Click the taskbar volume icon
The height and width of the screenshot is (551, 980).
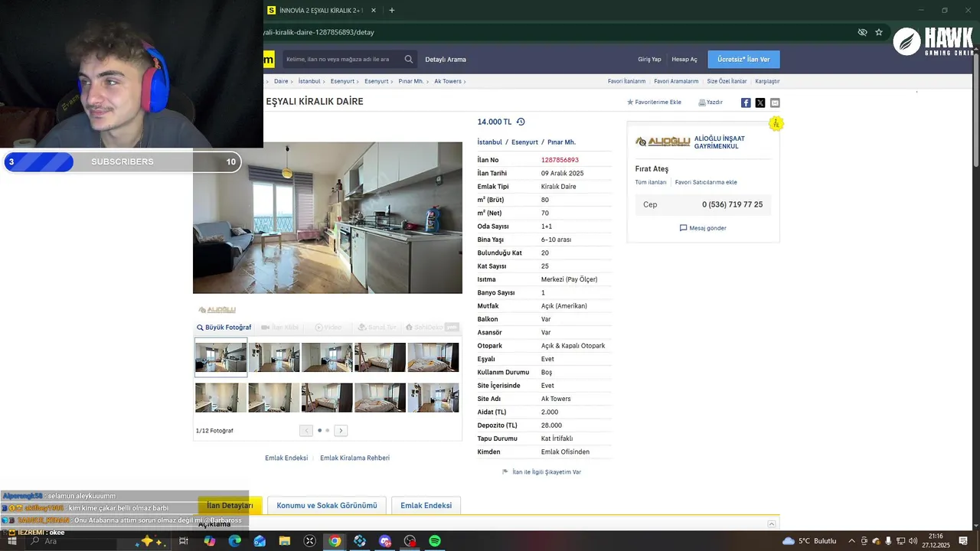click(912, 541)
